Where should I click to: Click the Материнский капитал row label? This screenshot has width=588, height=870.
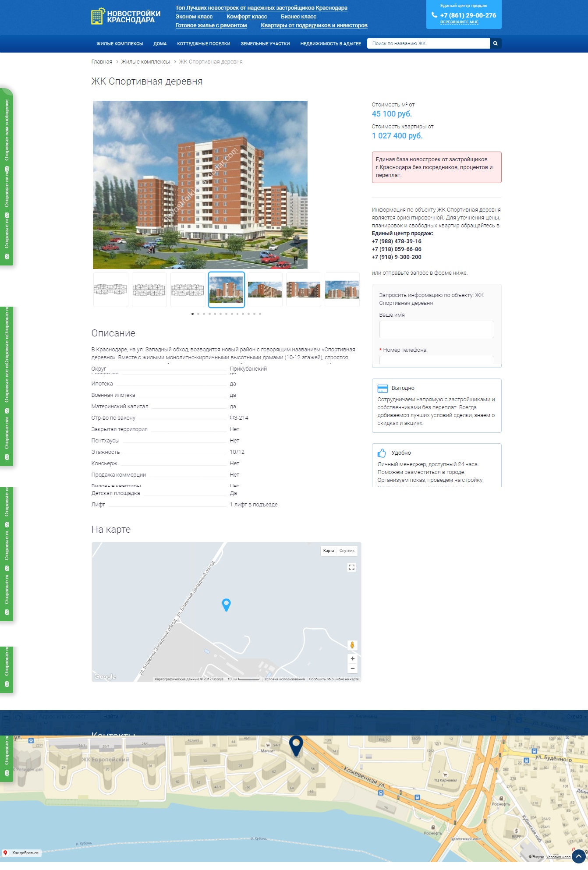(x=120, y=407)
